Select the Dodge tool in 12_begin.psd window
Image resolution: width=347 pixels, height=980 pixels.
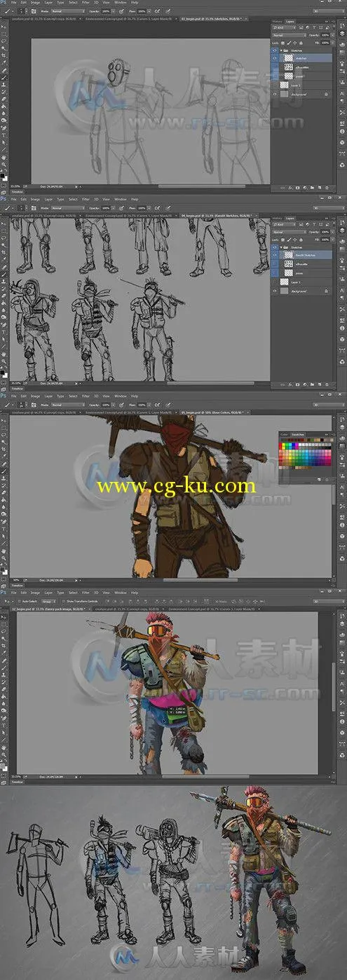coord(4,710)
